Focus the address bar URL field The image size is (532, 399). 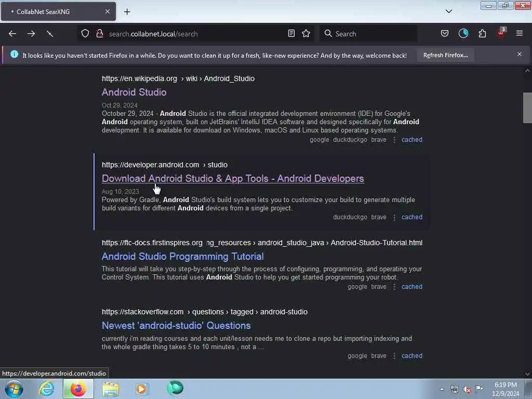(195, 34)
